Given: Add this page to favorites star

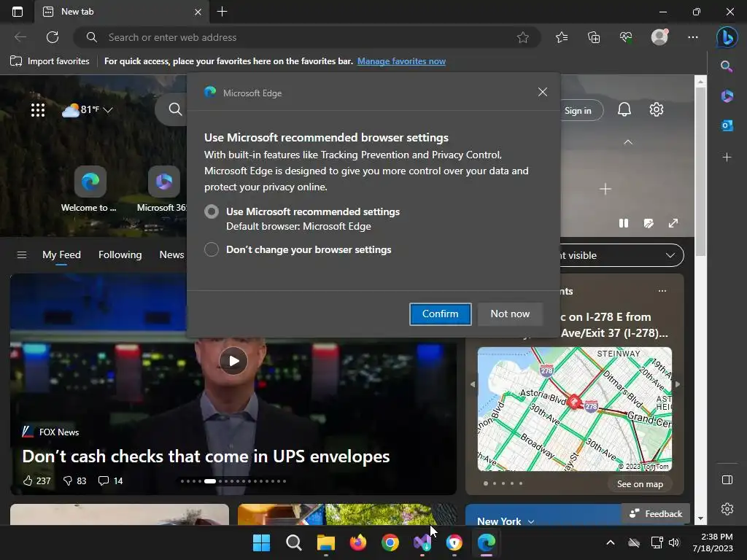Looking at the screenshot, I should [522, 37].
